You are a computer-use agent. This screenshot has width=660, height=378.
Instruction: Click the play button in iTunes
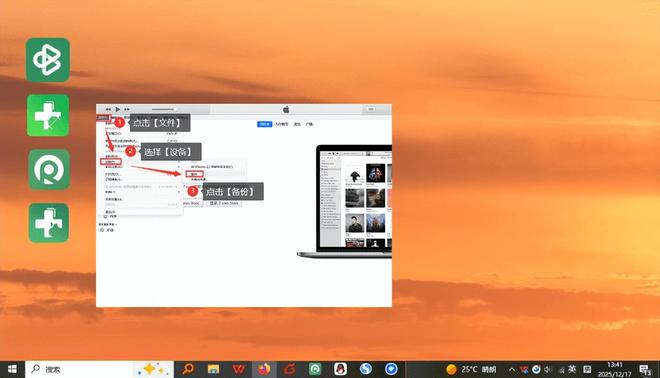pyautogui.click(x=118, y=109)
